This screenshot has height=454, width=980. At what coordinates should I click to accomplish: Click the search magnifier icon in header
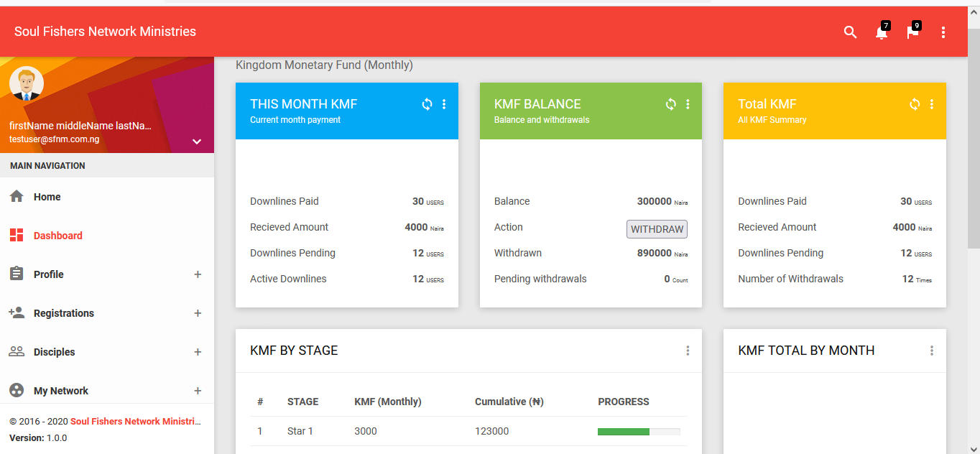tap(850, 32)
